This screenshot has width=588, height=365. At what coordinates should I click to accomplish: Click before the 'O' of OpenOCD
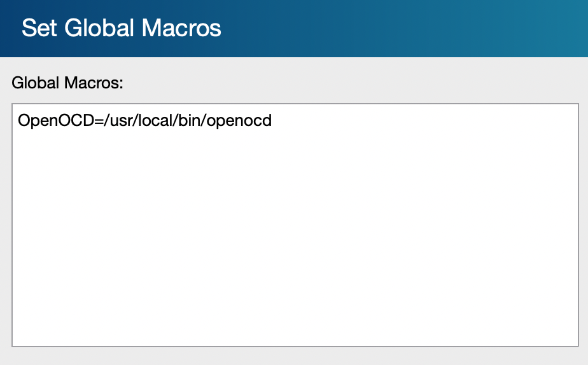click(x=18, y=121)
